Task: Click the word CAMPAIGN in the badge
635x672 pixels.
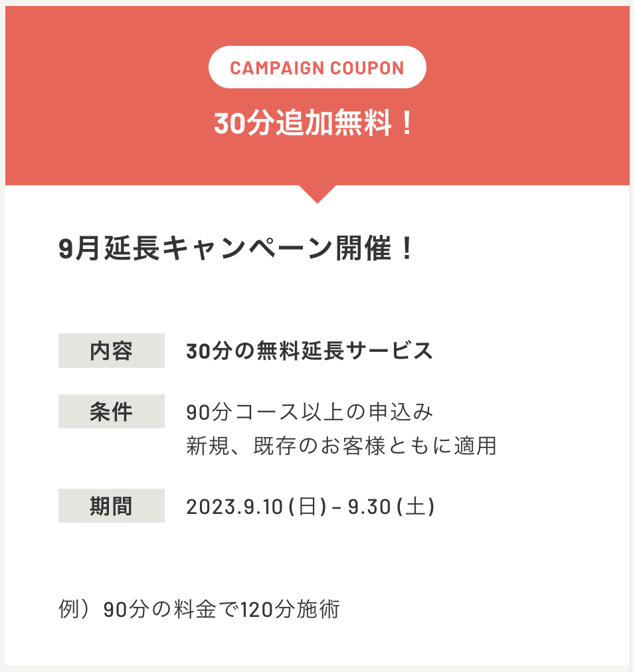Action: click(277, 68)
